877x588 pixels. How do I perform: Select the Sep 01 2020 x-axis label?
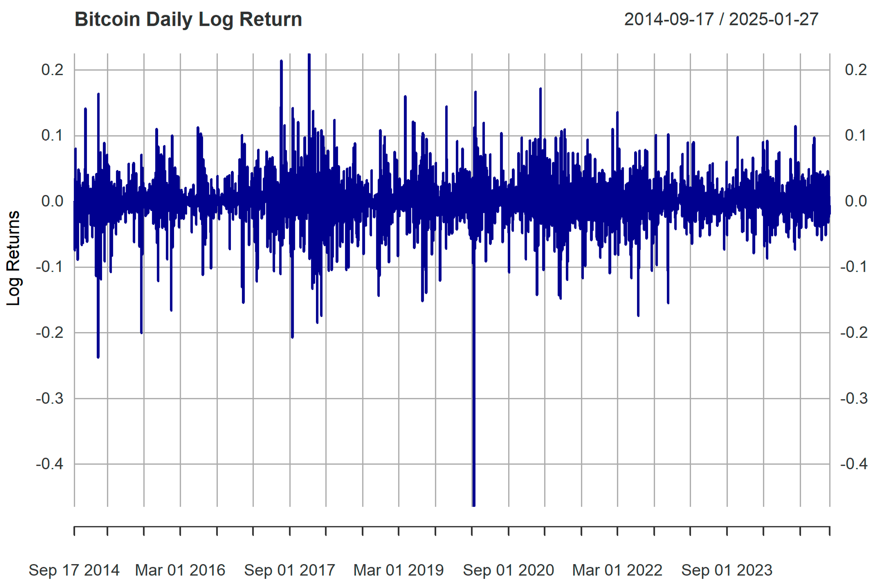(x=508, y=570)
